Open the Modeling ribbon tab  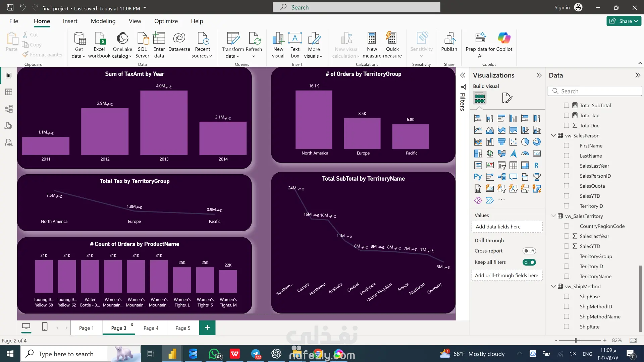pos(103,21)
